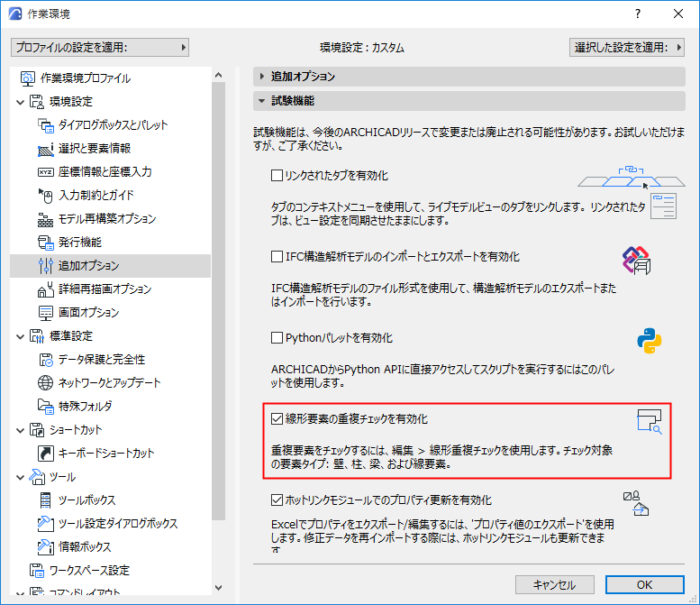The height and width of the screenshot is (605, 700).
Task: Click the Python logo icon
Action: (x=650, y=341)
